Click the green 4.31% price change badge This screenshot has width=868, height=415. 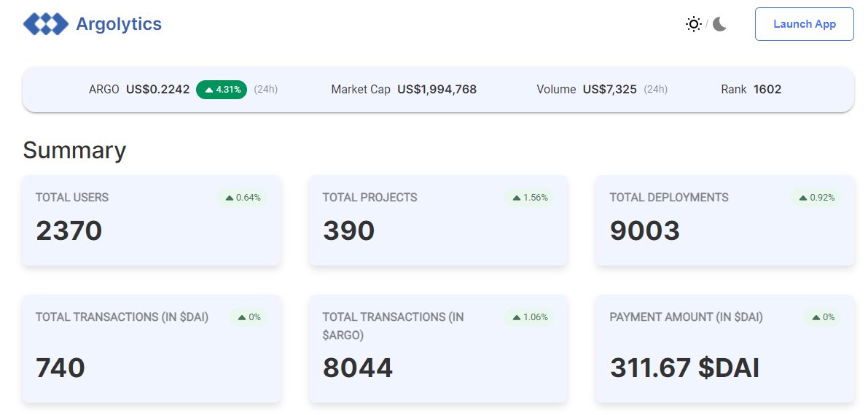[222, 89]
